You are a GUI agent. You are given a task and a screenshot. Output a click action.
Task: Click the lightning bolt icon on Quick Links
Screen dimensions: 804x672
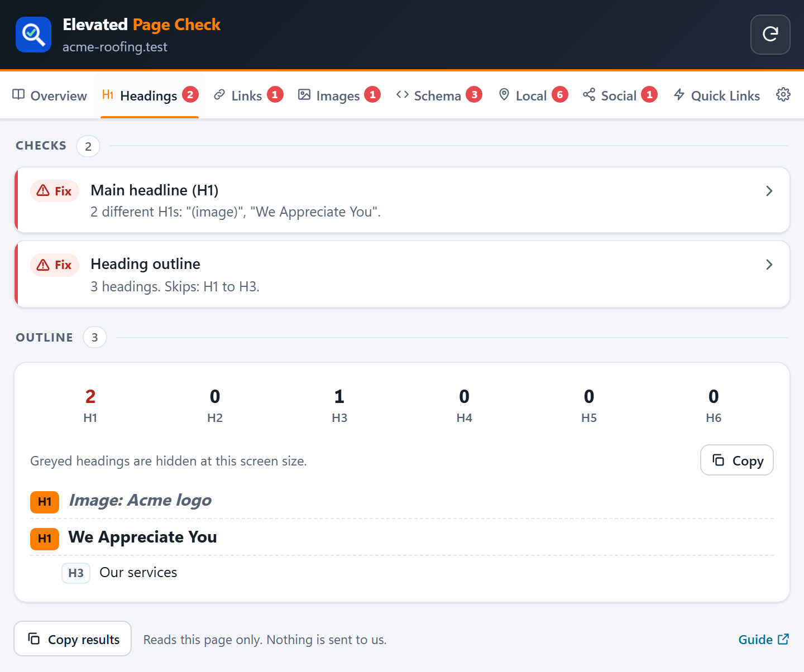(x=679, y=95)
